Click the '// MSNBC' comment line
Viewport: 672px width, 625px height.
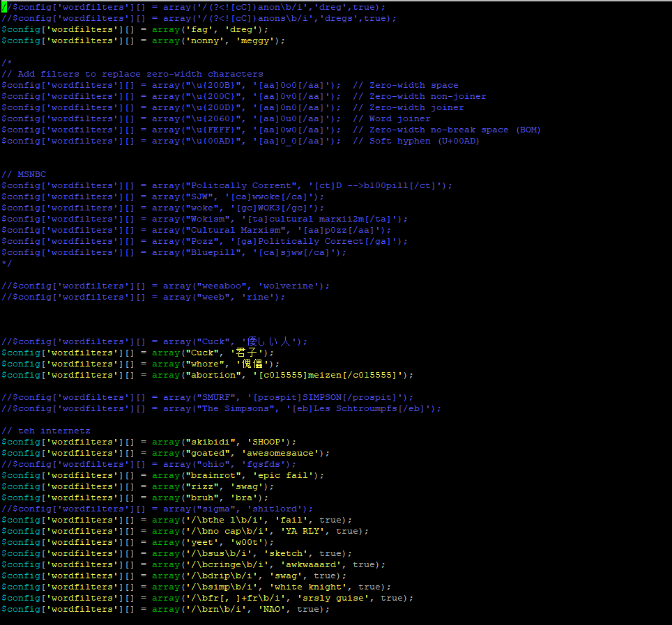coord(24,174)
